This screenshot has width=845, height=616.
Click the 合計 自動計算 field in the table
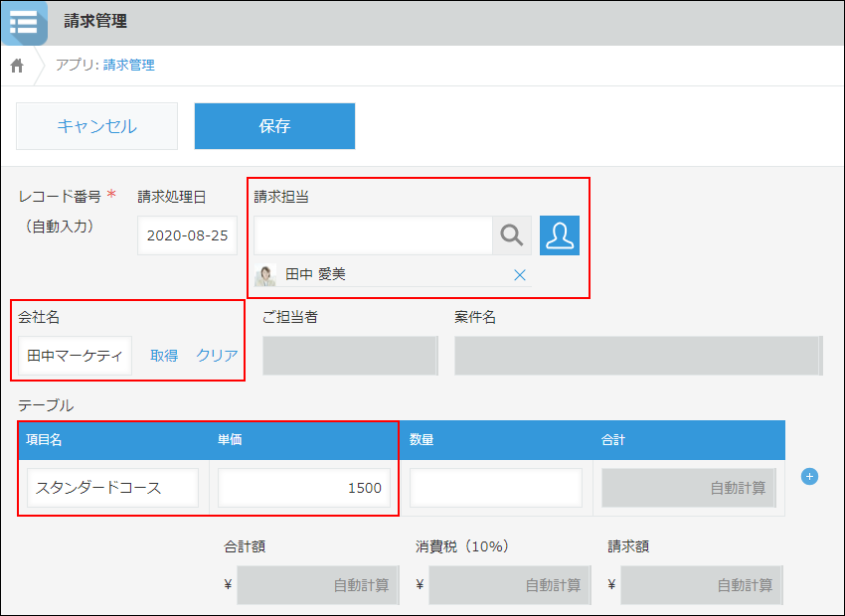pyautogui.click(x=688, y=487)
